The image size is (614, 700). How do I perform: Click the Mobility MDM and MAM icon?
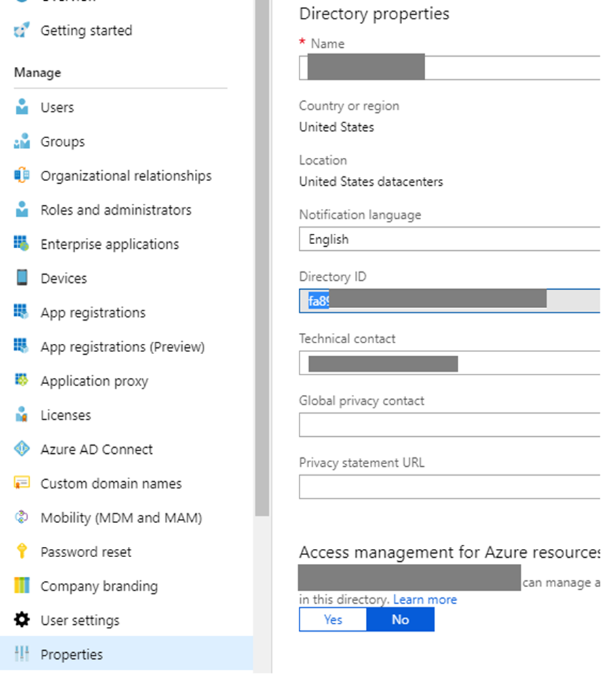click(x=21, y=517)
